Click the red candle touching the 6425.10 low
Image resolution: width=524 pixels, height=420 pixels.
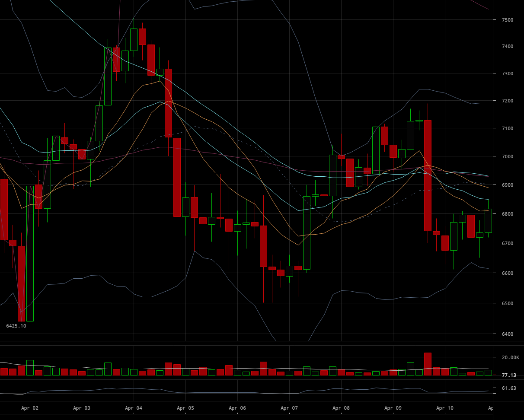tap(21, 283)
